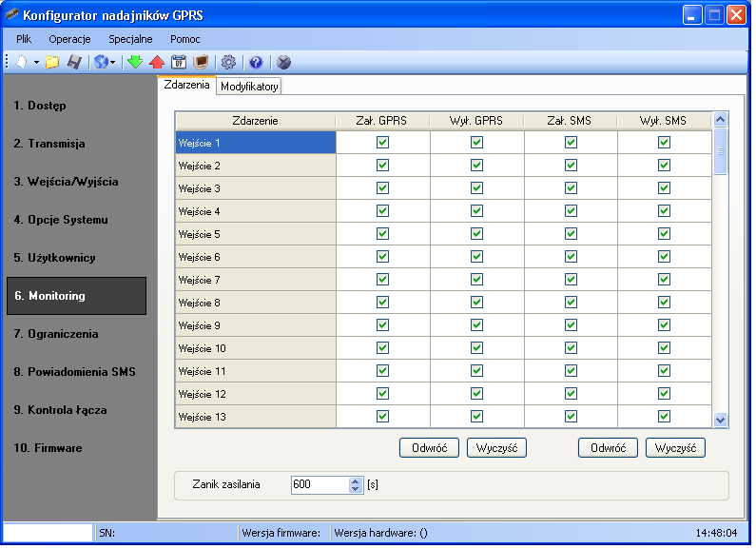Open the dropdown arrow beside new file icon

point(37,62)
